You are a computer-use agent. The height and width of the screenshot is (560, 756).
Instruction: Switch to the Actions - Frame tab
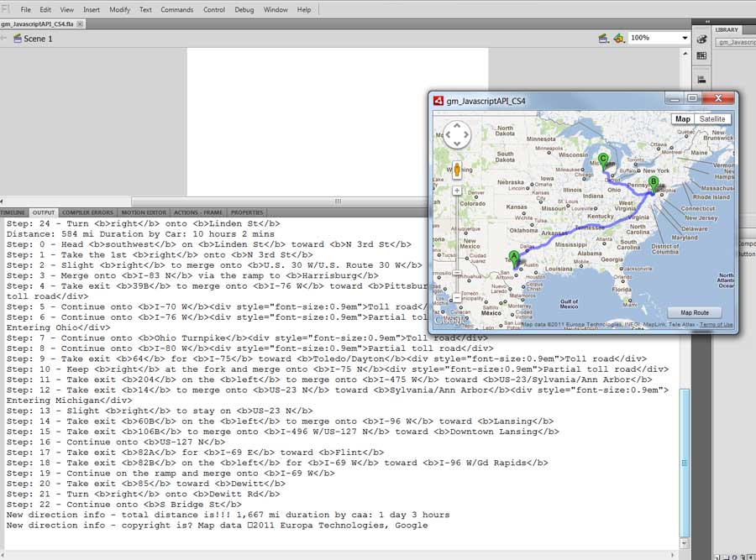click(x=198, y=212)
